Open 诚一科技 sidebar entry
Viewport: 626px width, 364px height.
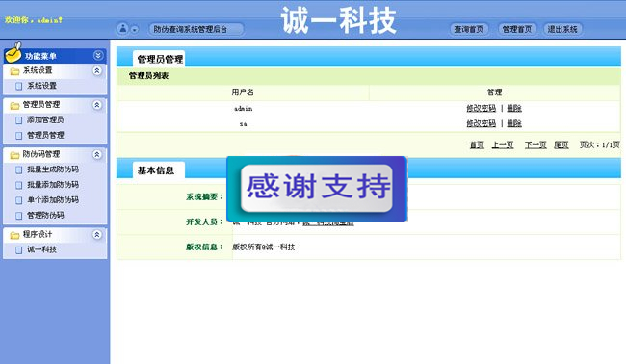tap(42, 249)
